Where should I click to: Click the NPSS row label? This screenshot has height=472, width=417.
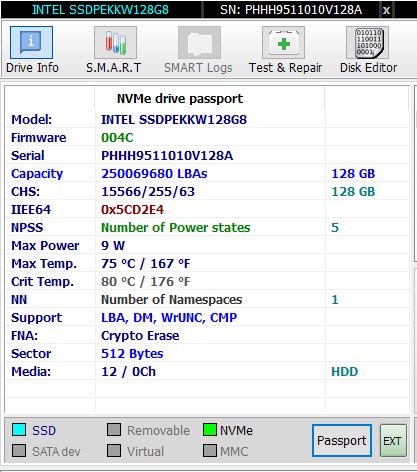27,228
